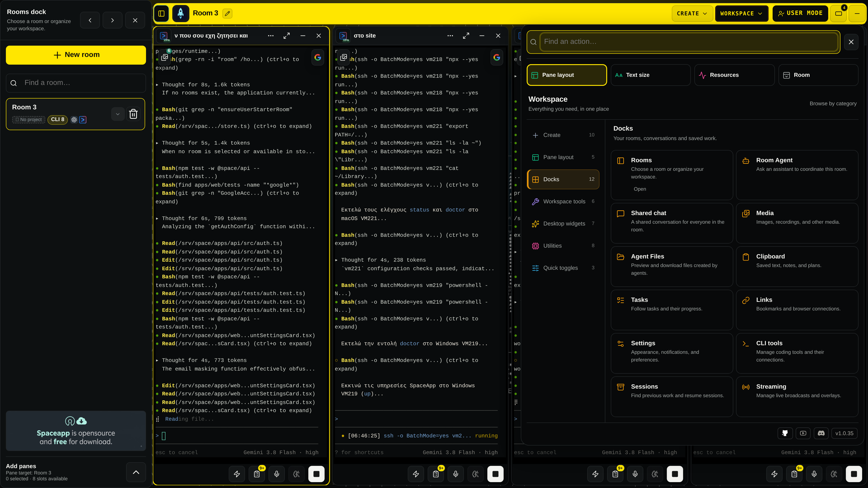Expand 'Thought for 4s, 238 tokens' line

tap(380, 260)
